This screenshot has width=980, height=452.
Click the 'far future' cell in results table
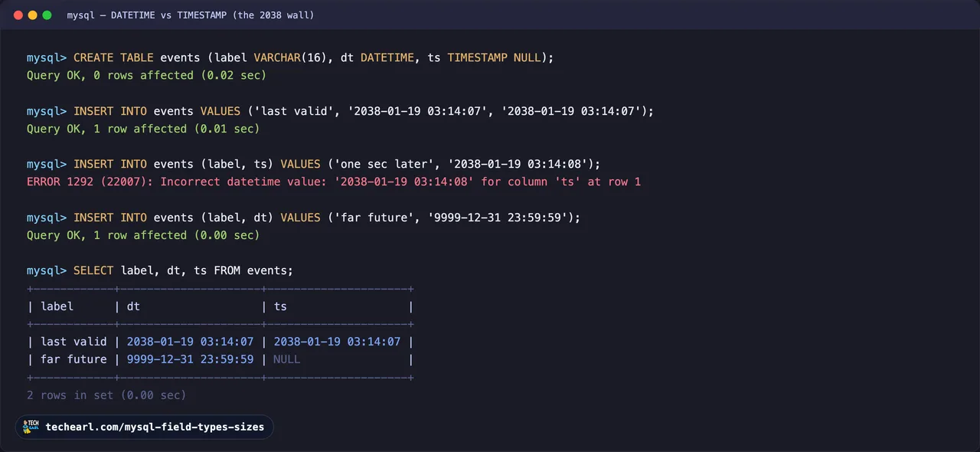click(73, 359)
